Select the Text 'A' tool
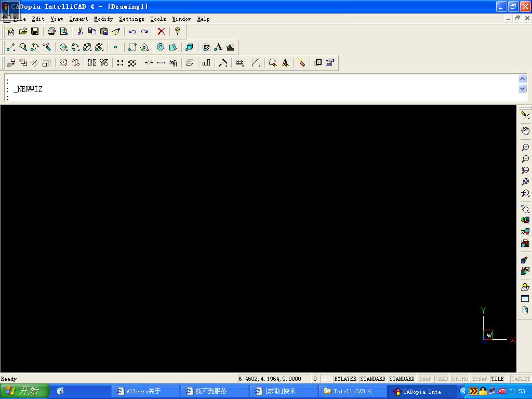The height and width of the screenshot is (399, 532). click(218, 47)
